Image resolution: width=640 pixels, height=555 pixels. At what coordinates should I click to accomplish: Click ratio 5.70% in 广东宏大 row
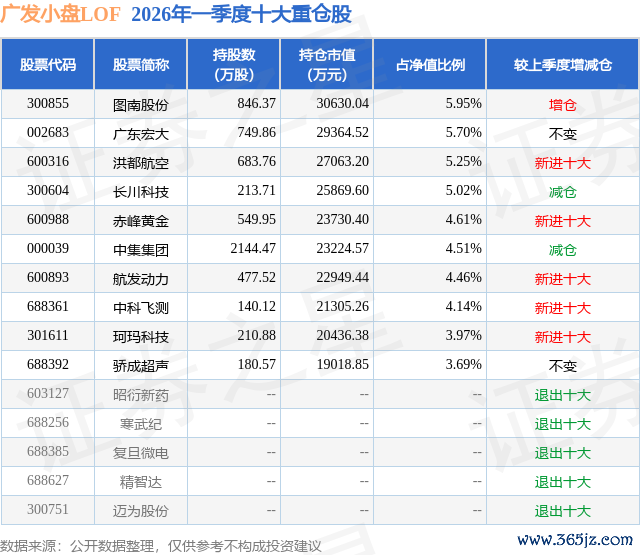tap(463, 133)
